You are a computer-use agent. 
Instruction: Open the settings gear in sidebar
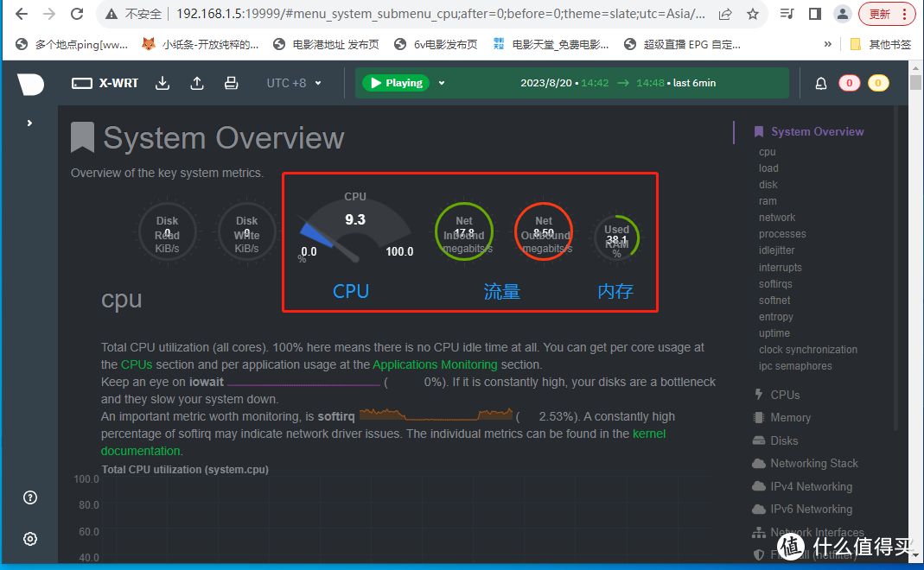tap(30, 539)
